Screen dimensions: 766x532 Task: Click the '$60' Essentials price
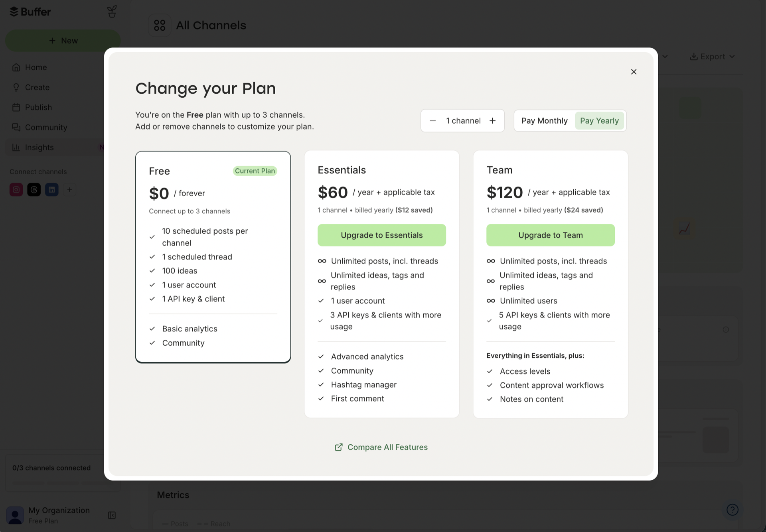pos(333,193)
